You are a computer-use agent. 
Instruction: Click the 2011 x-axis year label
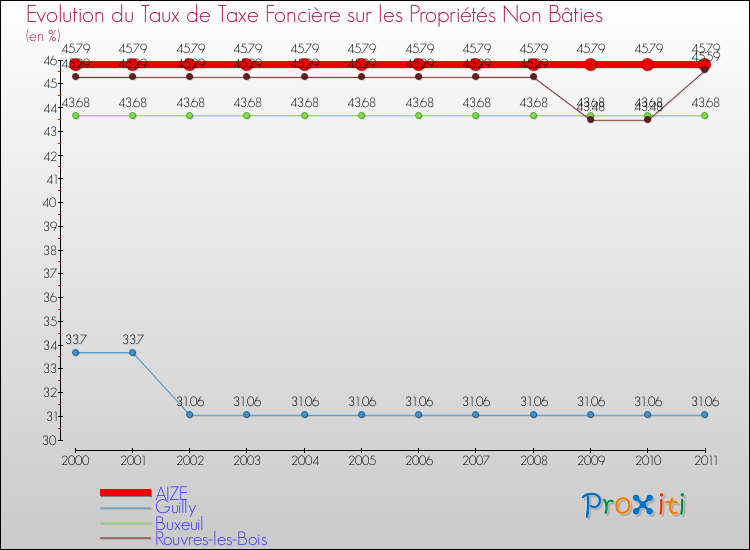click(706, 460)
